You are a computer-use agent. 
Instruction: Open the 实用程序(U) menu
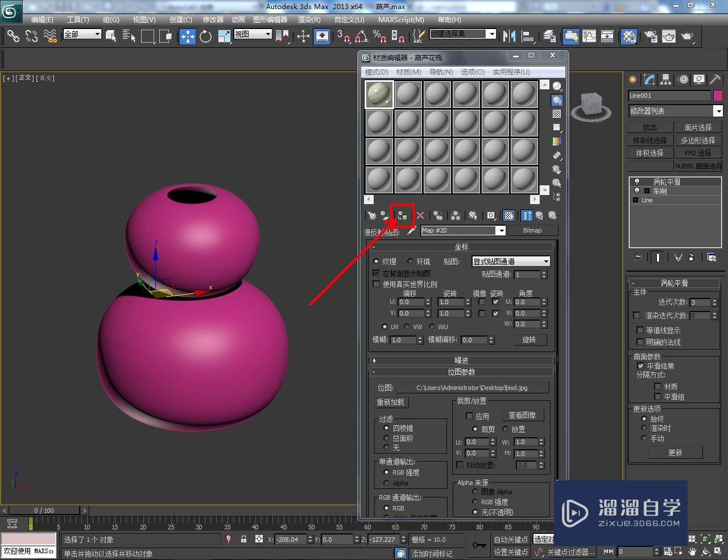coord(511,72)
